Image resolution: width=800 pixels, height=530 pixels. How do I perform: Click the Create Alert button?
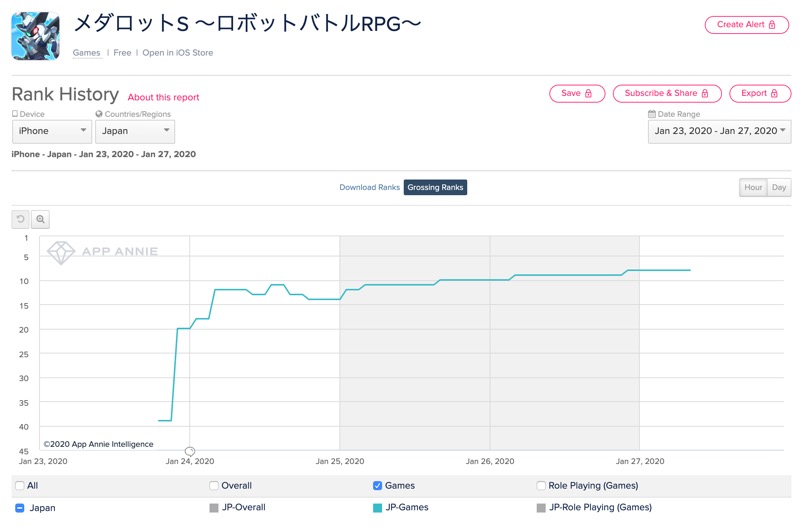pyautogui.click(x=746, y=24)
